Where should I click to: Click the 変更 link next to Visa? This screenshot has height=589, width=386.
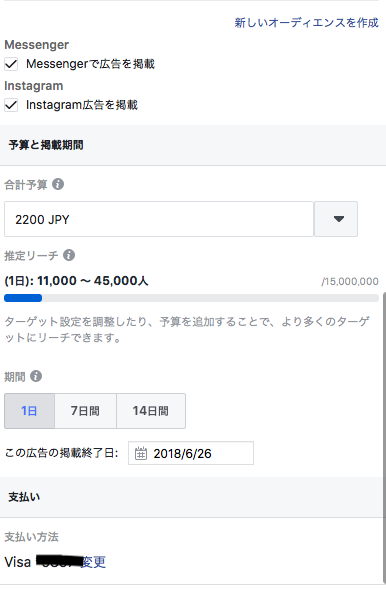point(93,562)
